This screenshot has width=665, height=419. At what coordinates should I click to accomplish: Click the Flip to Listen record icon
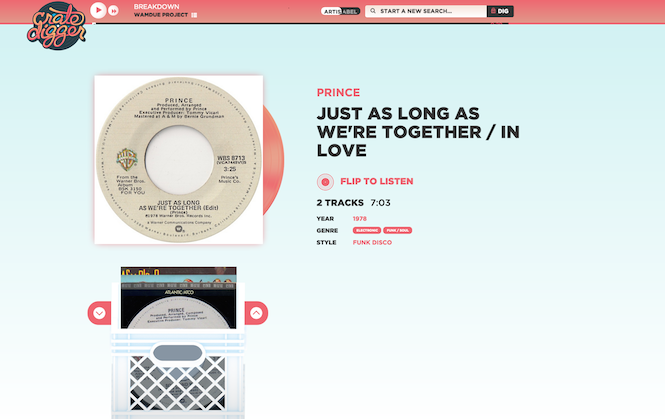[325, 182]
